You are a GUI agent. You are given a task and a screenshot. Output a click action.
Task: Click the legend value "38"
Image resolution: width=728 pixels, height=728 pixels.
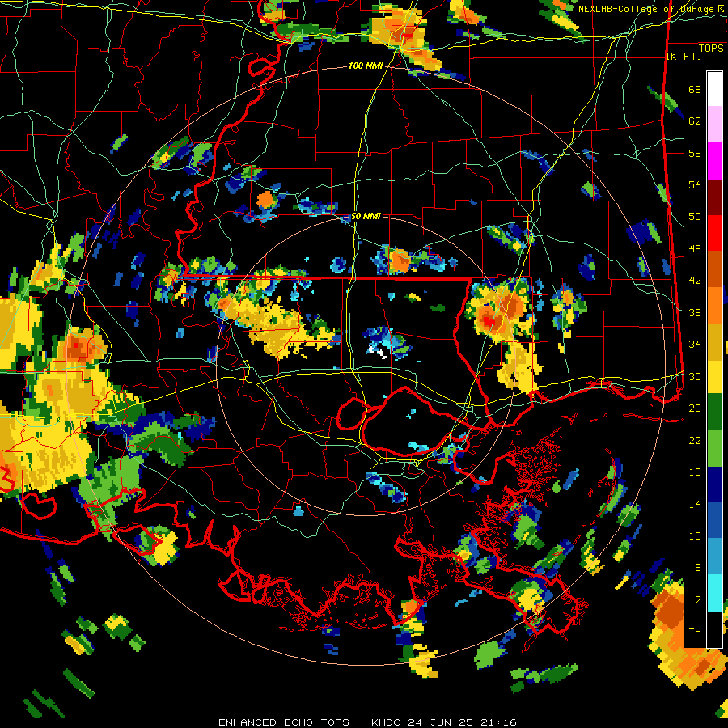695,312
